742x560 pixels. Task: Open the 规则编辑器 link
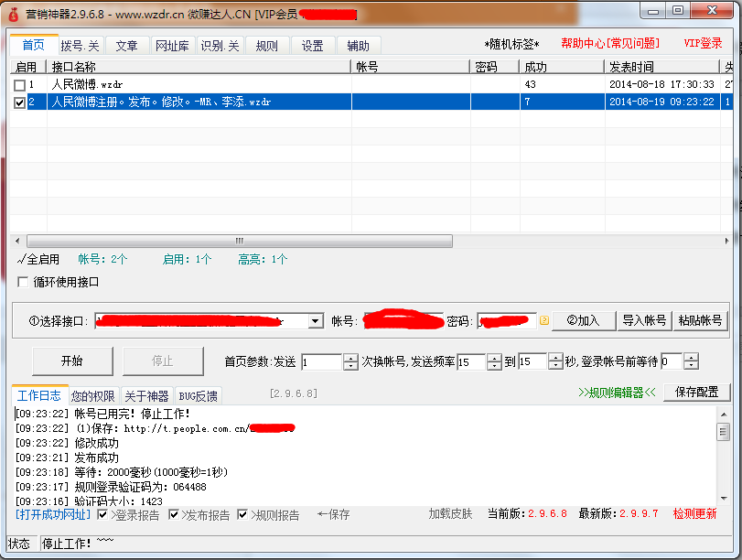(618, 393)
